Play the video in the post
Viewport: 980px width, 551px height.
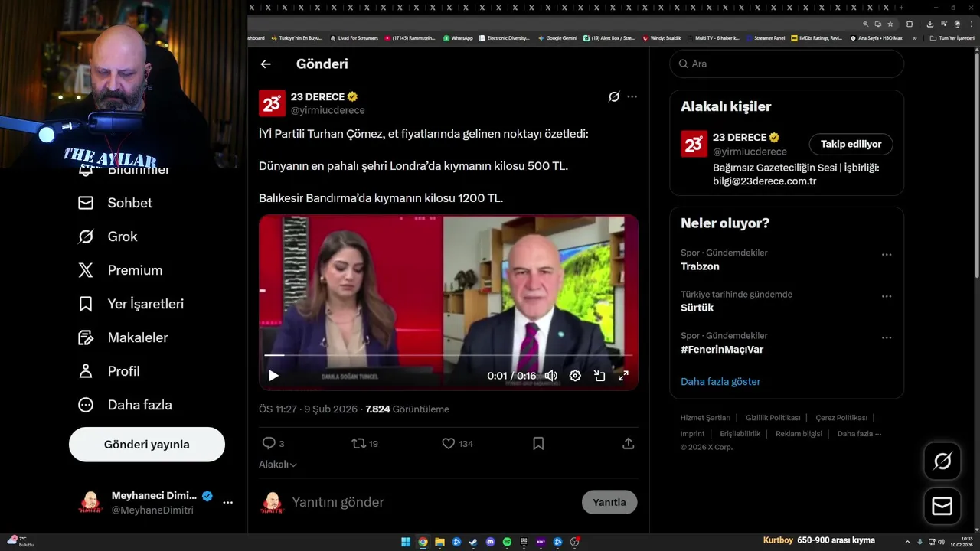point(273,376)
